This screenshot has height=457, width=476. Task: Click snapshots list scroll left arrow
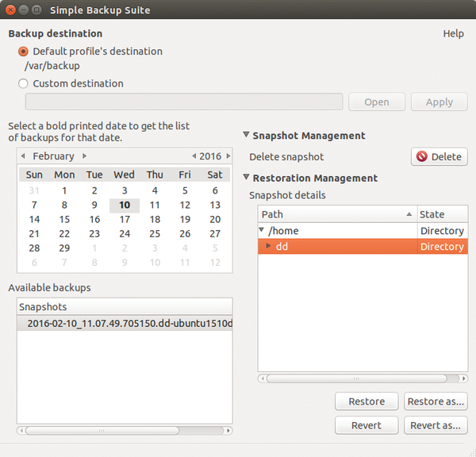[x=21, y=430]
